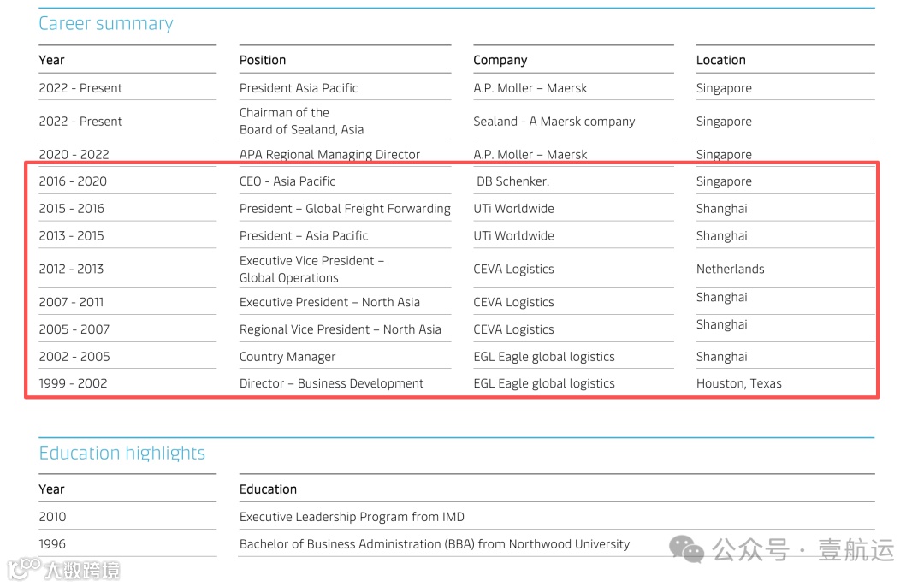Click 1996 education year cell
This screenshot has width=924, height=587.
click(52, 544)
